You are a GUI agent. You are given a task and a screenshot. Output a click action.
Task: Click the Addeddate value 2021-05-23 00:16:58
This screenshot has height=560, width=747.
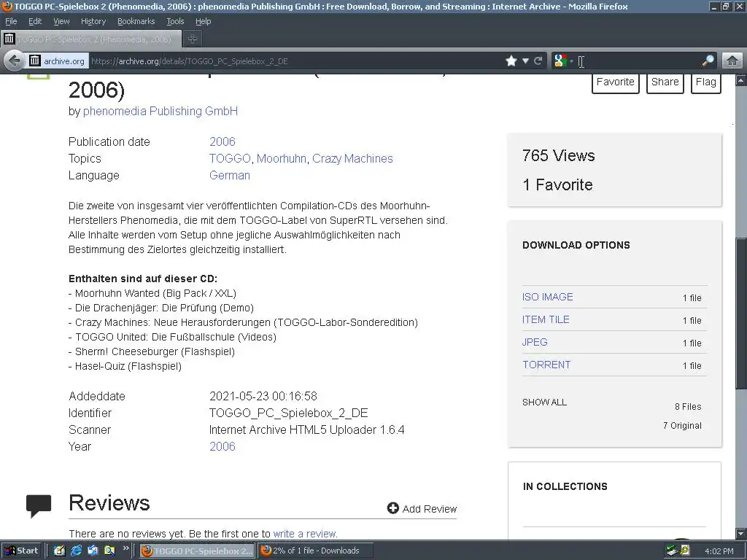[263, 396]
